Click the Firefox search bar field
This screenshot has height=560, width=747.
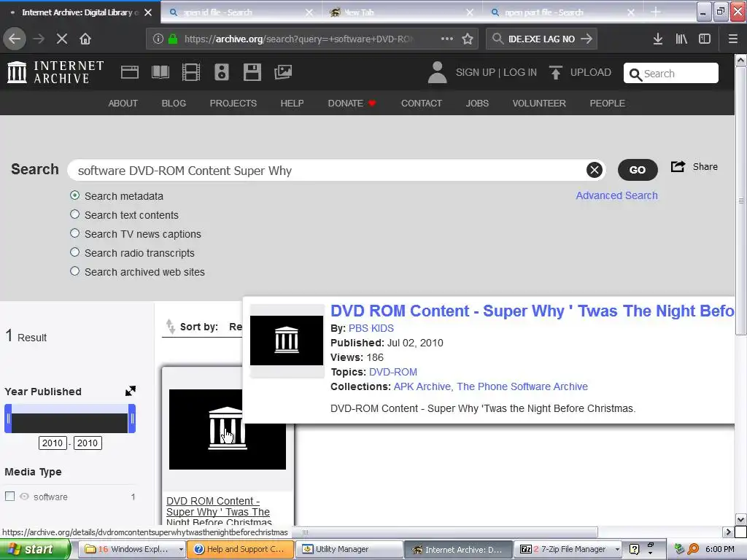pyautogui.click(x=541, y=39)
